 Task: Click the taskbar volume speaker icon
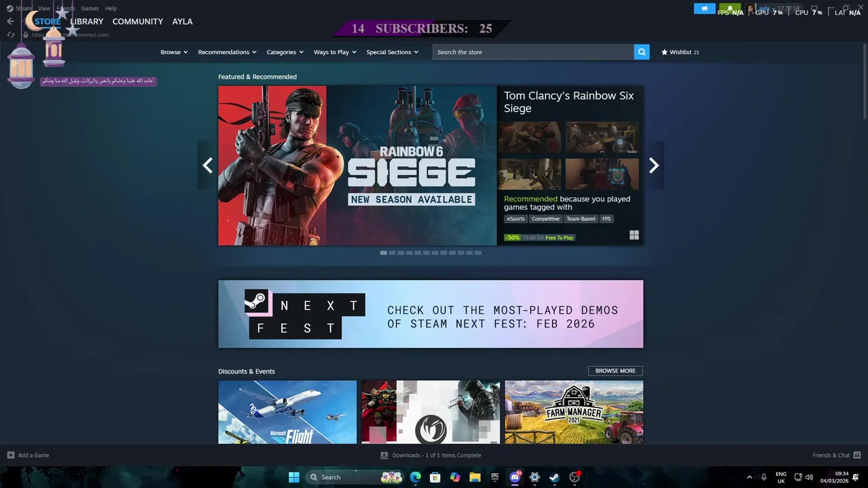(809, 477)
